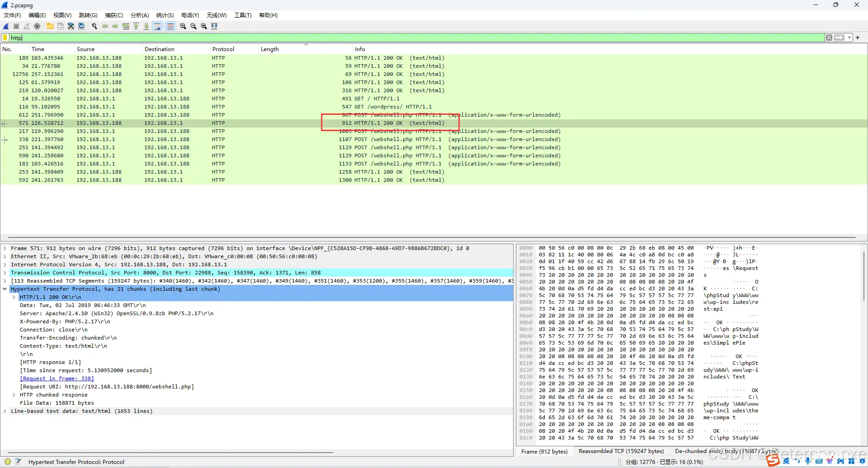Sort packets by the No. column
Viewport: 868px width, 468px height.
pyautogui.click(x=15, y=49)
